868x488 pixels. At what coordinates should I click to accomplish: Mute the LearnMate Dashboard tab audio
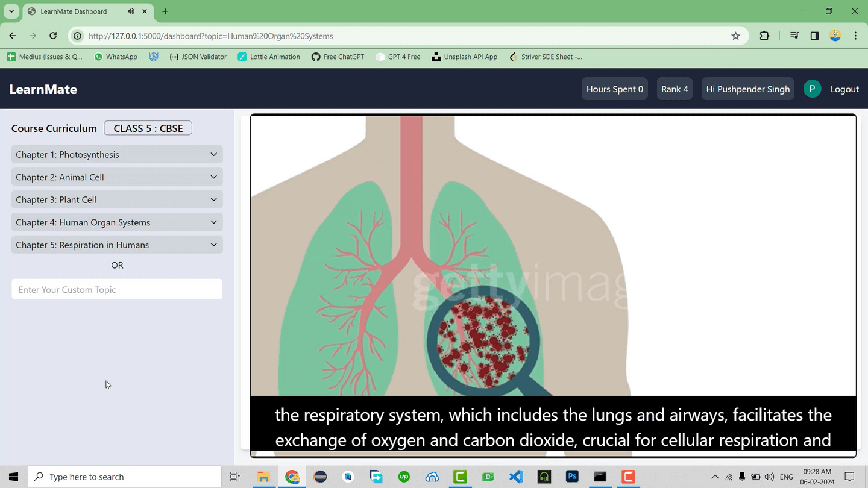[131, 11]
